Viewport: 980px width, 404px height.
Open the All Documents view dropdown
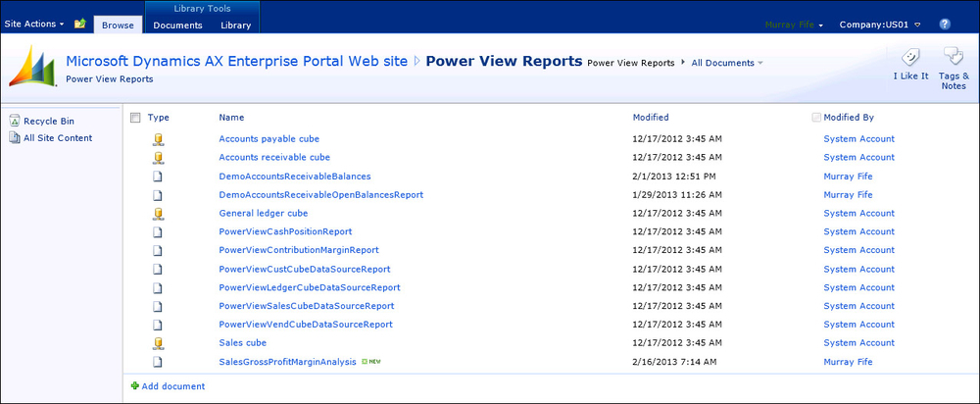(727, 63)
